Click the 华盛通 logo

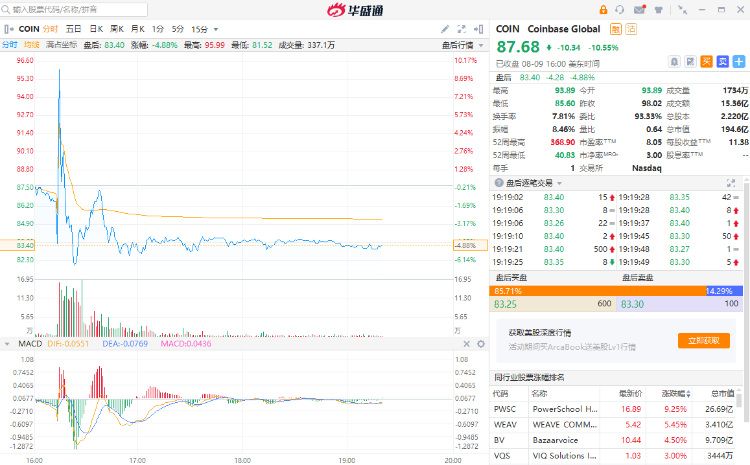click(355, 10)
